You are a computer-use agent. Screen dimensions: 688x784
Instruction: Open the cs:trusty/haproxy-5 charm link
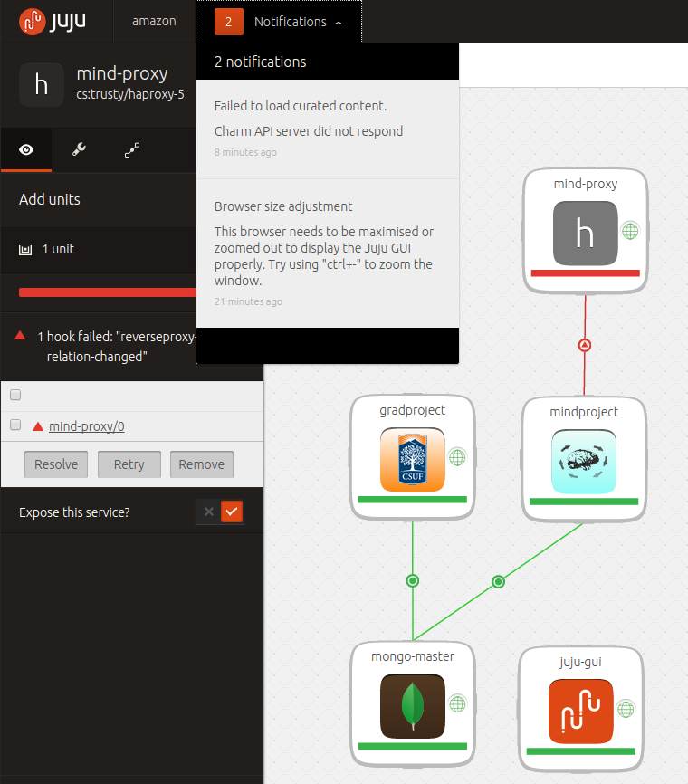[130, 94]
